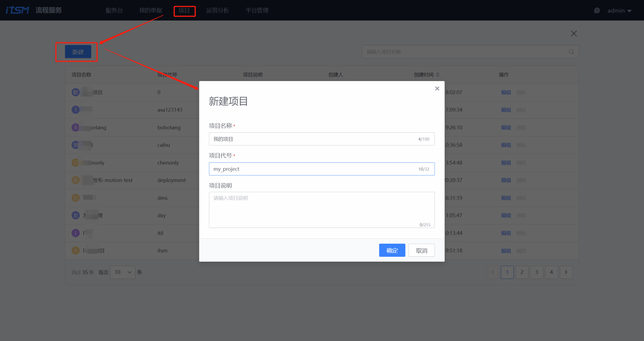Viewport: 644px width, 341px height.
Task: Go to page 3
Action: tap(537, 272)
